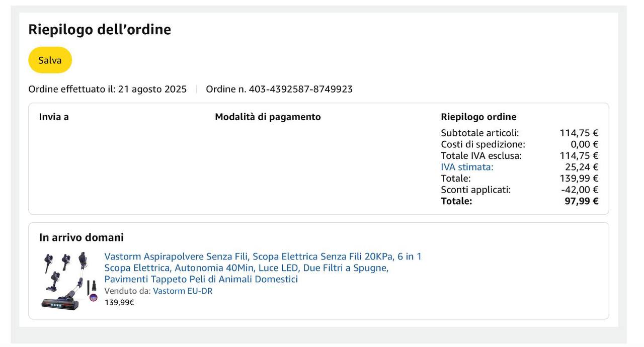The height and width of the screenshot is (347, 644).
Task: Click the vacuum cleaner product thumbnail
Action: point(68,281)
